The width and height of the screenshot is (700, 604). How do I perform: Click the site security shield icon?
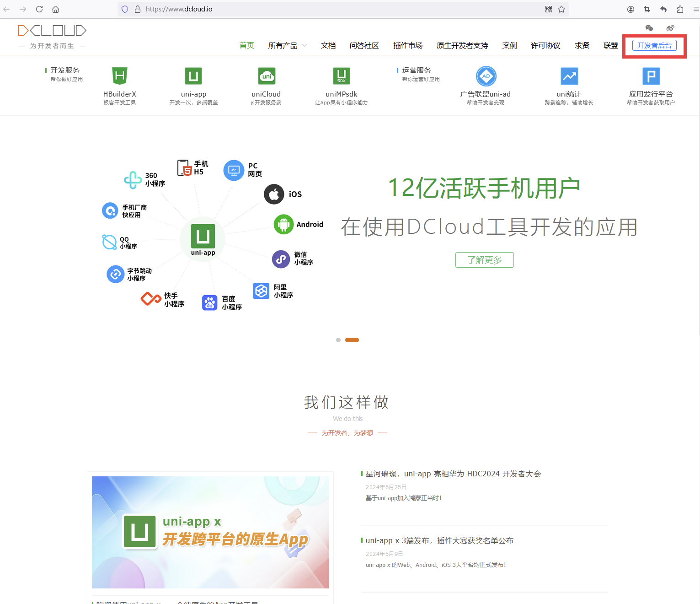125,9
